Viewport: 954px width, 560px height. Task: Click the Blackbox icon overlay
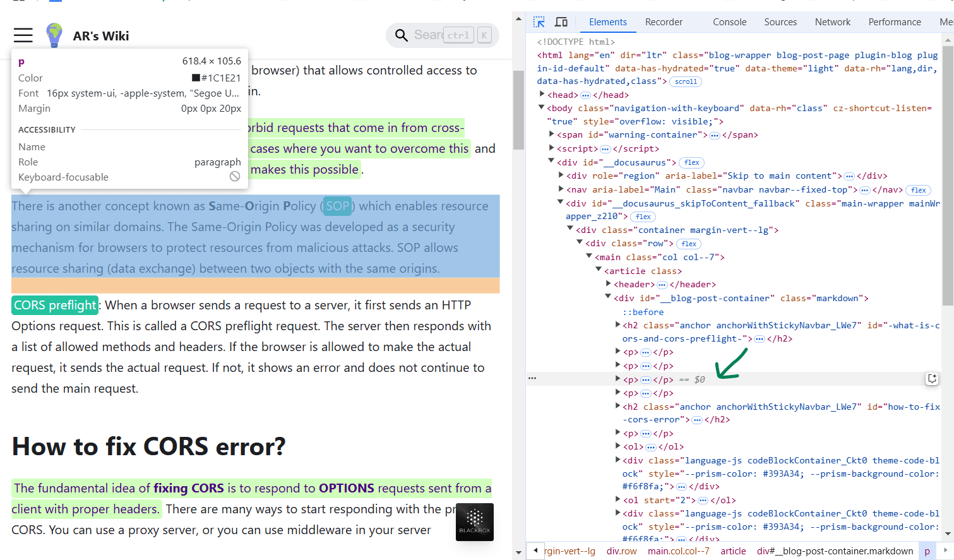[x=474, y=522]
